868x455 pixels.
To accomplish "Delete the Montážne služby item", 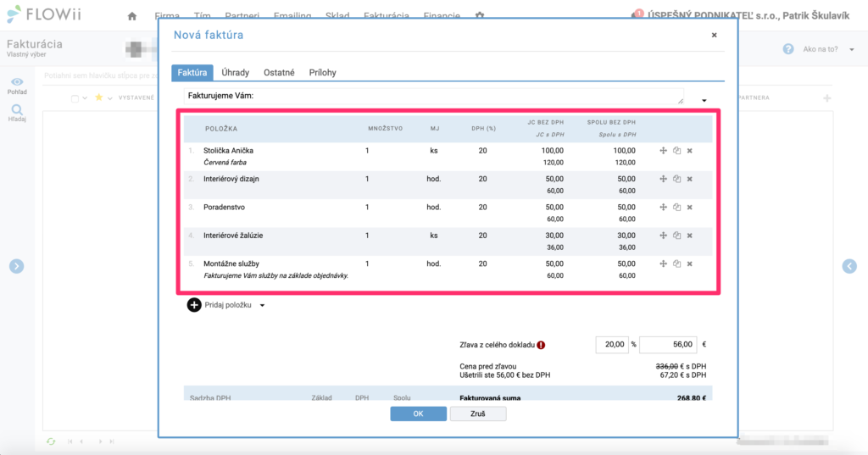I will [x=690, y=264].
